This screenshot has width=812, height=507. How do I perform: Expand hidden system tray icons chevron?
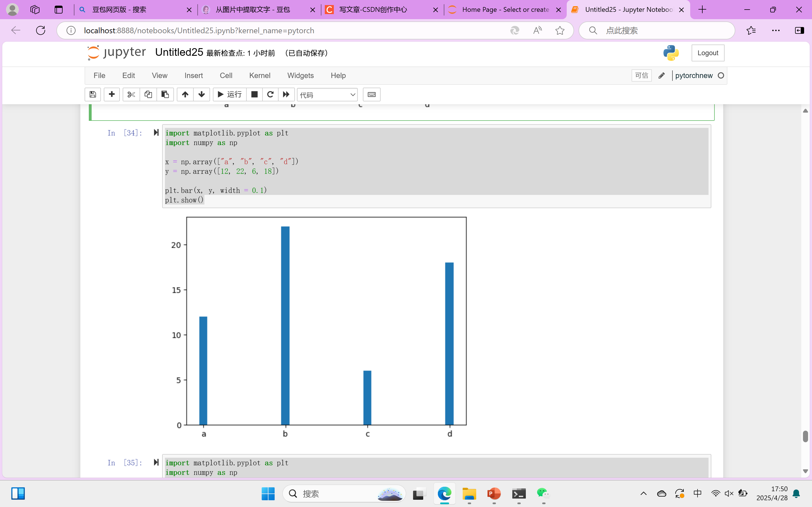tap(643, 493)
